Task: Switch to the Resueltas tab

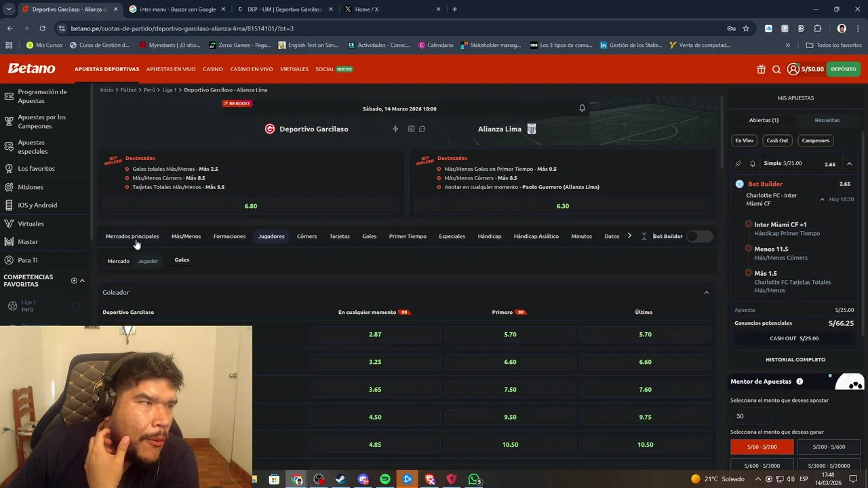Action: tap(827, 120)
